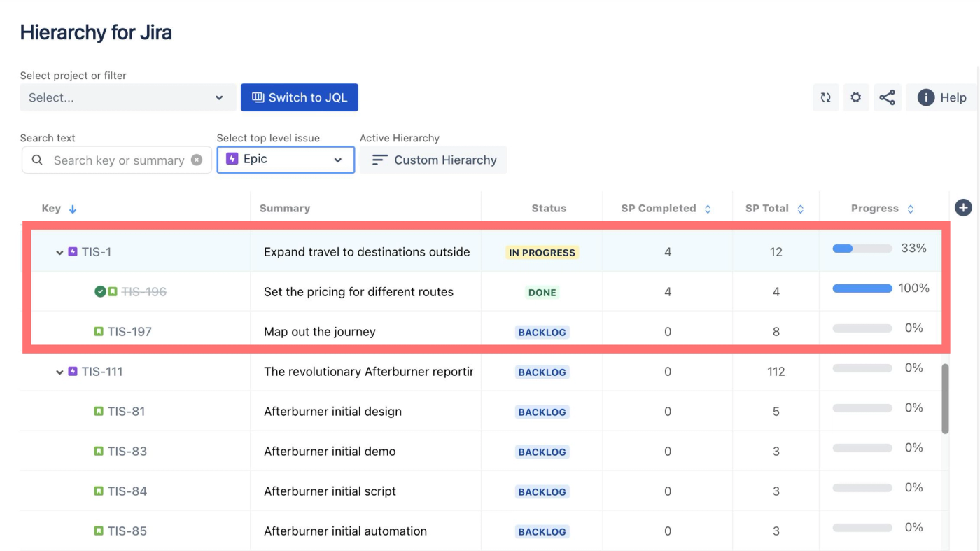The width and height of the screenshot is (980, 551).
Task: Collapse the TIS-111 epic row
Action: (x=59, y=372)
